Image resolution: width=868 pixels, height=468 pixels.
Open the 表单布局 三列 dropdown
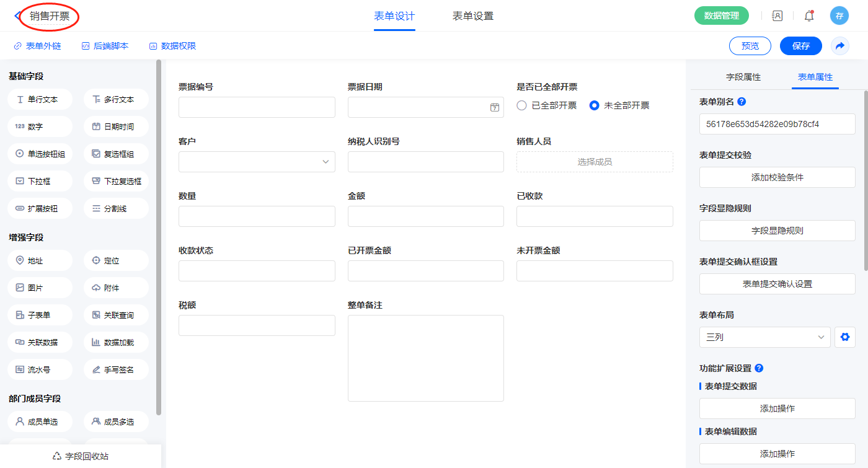point(764,337)
